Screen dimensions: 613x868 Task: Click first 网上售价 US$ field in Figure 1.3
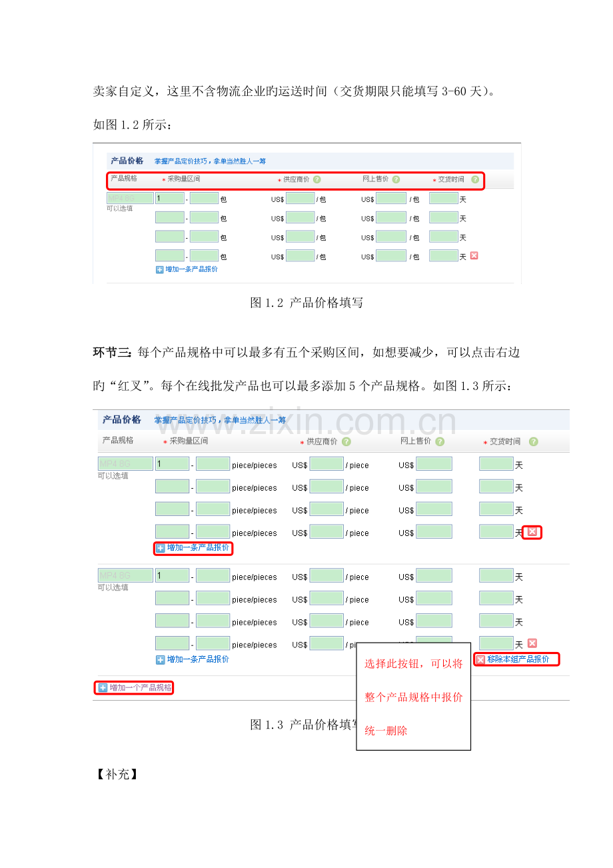tap(434, 464)
